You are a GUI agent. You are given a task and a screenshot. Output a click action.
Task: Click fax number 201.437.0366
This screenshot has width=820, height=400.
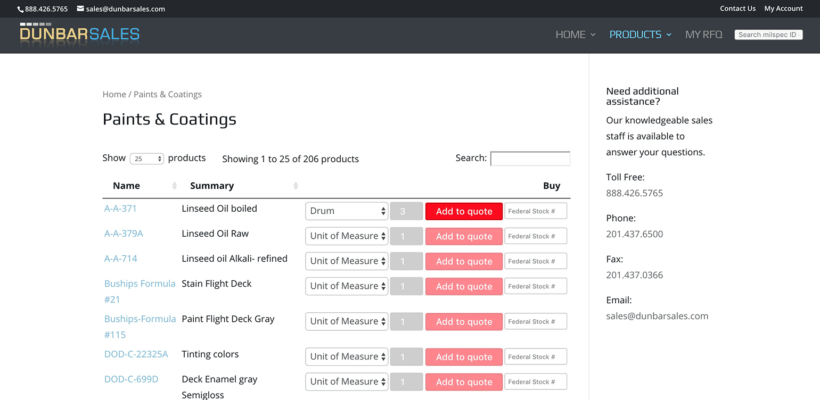[634, 275]
